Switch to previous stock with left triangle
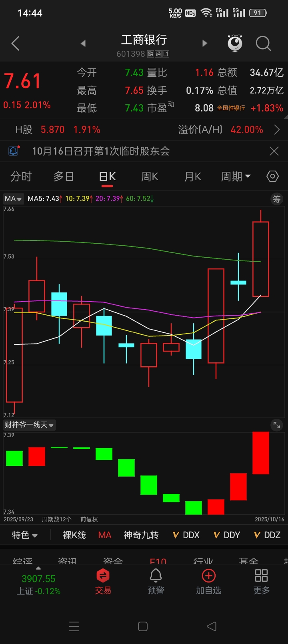The image size is (288, 644). [x=83, y=43]
